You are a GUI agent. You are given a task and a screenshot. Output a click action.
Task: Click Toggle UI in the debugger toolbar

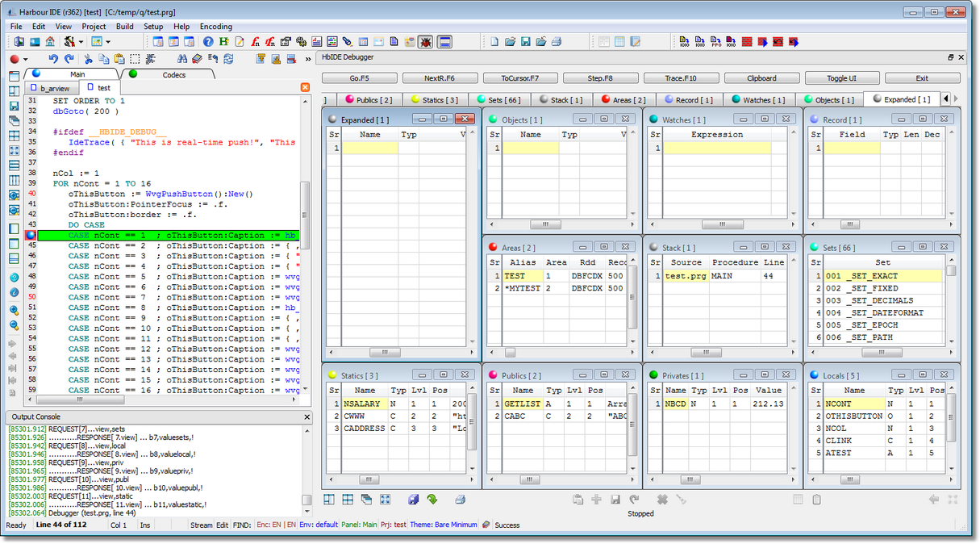point(843,77)
